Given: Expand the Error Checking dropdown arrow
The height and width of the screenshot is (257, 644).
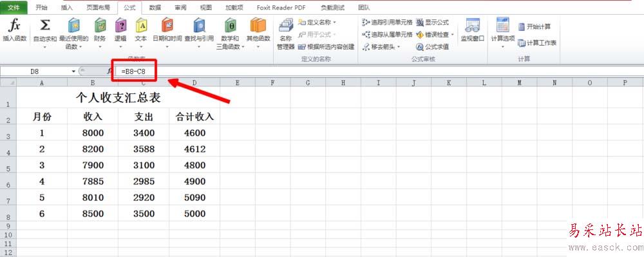Looking at the screenshot, I should point(453,35).
